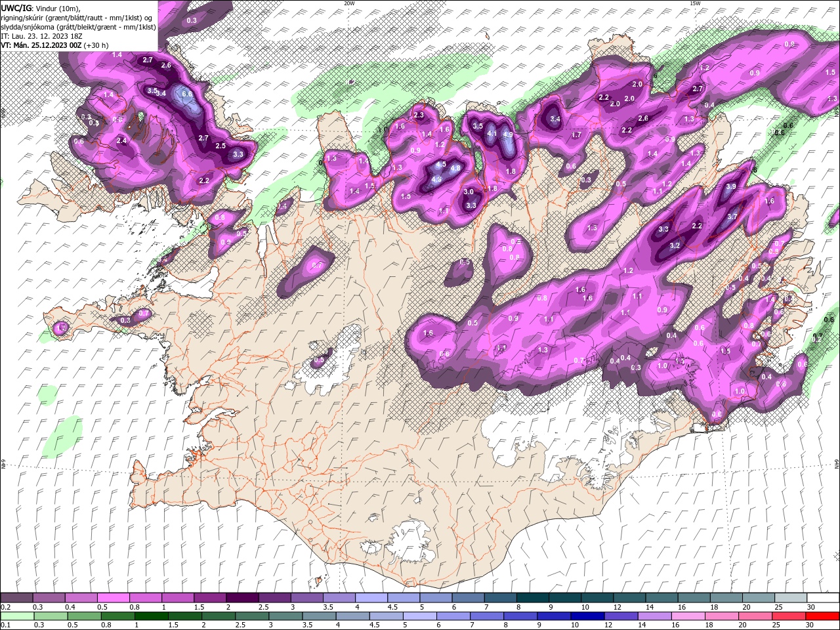This screenshot has height=630, width=840.
Task: Click the 4.1 value label on the map
Action: (492, 133)
